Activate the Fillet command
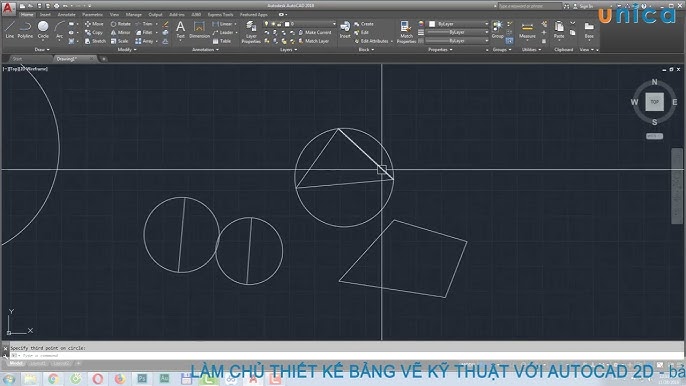This screenshot has height=386, width=686. pos(144,32)
